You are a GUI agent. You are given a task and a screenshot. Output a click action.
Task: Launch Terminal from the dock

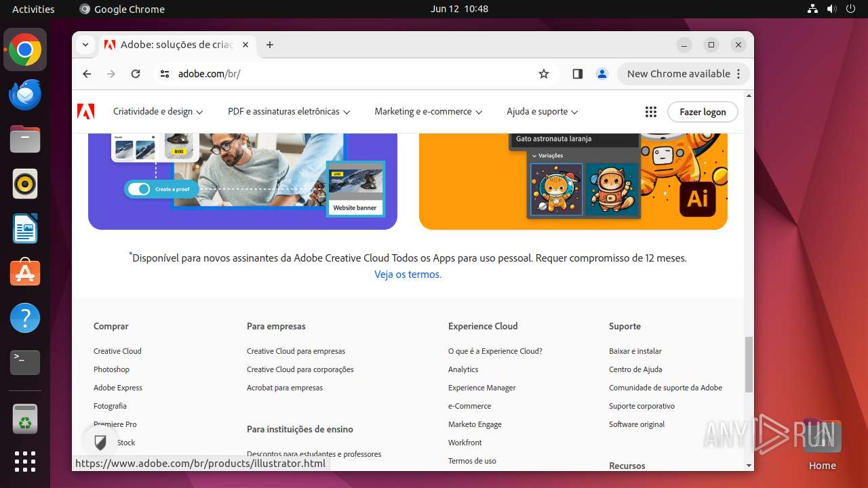tap(25, 363)
